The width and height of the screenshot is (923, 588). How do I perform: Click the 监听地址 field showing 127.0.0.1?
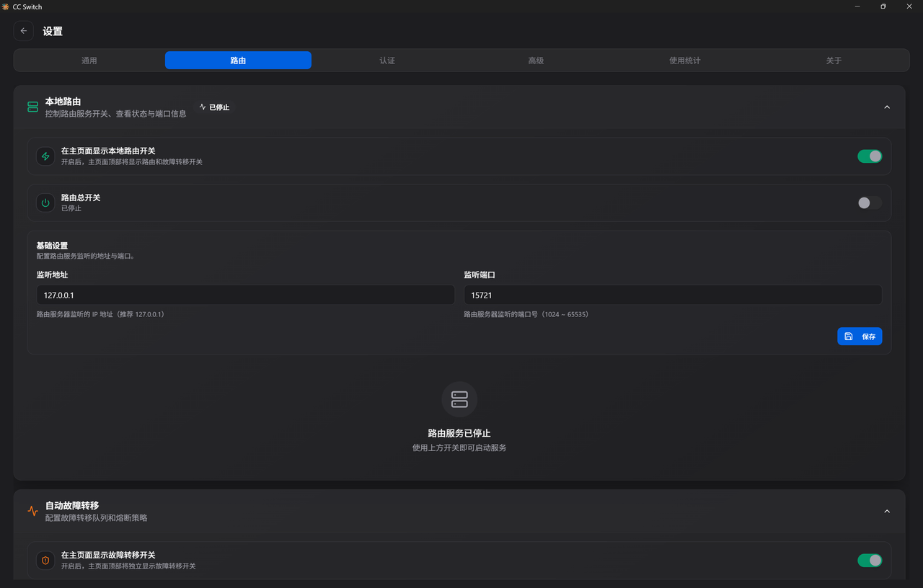pos(245,295)
